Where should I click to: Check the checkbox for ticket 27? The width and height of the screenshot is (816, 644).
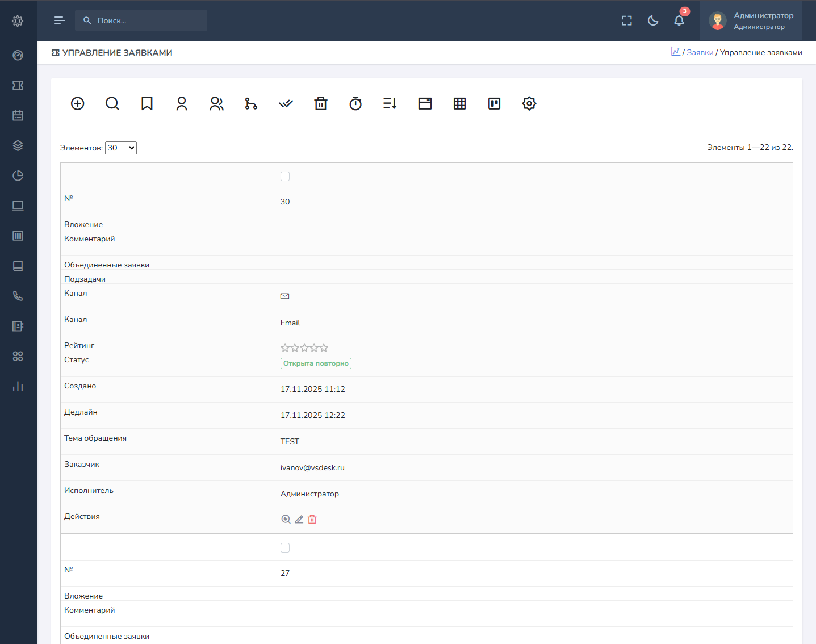285,548
